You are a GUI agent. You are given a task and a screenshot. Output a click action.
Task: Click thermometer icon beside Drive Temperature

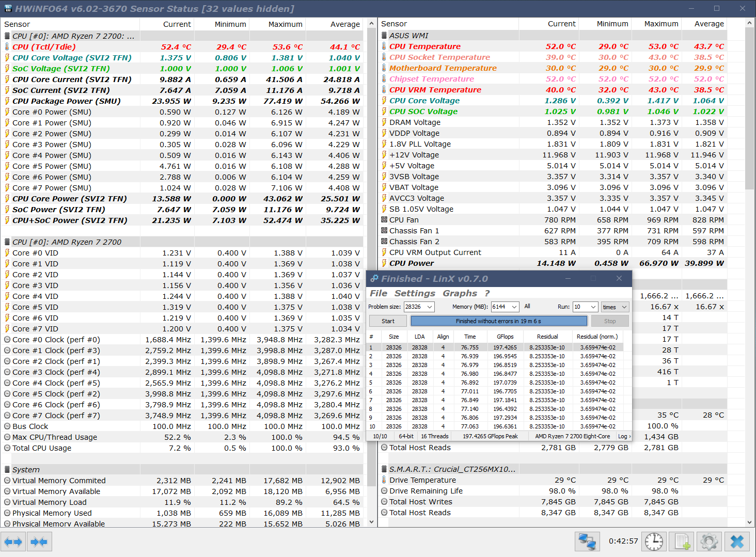(x=384, y=480)
